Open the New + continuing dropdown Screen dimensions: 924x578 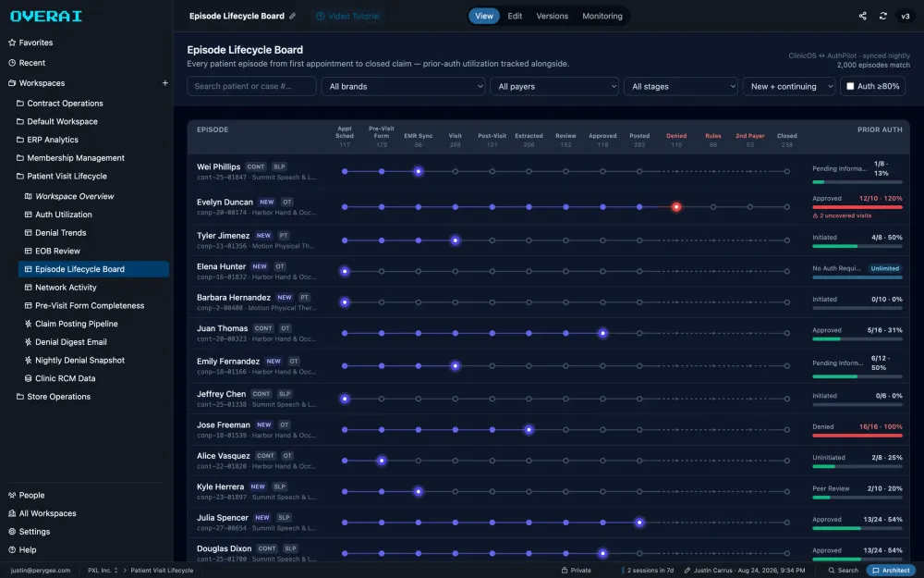(789, 86)
